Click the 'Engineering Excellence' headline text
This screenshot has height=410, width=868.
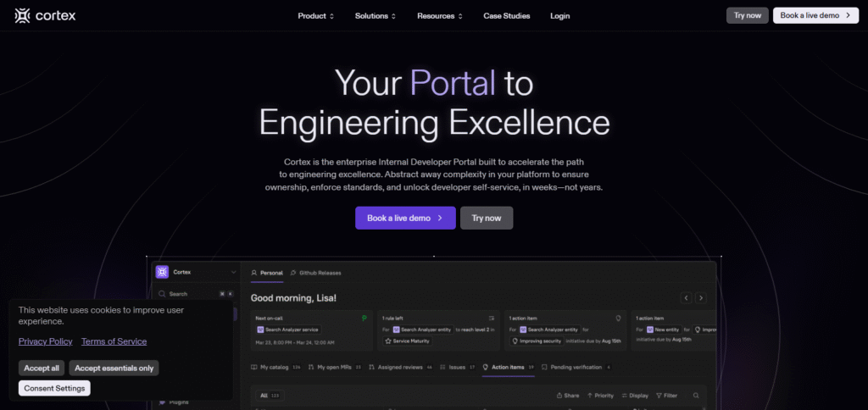(x=434, y=122)
